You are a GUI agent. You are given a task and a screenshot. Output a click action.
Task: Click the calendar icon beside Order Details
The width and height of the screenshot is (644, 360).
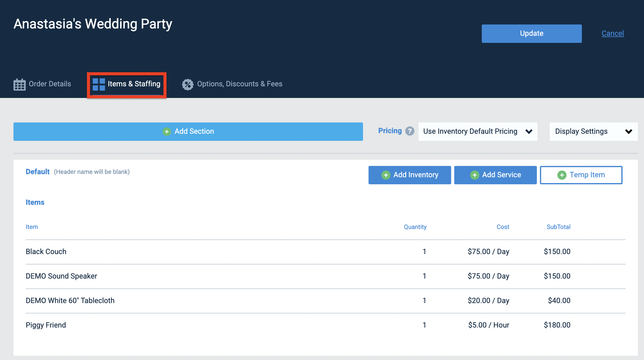point(20,84)
